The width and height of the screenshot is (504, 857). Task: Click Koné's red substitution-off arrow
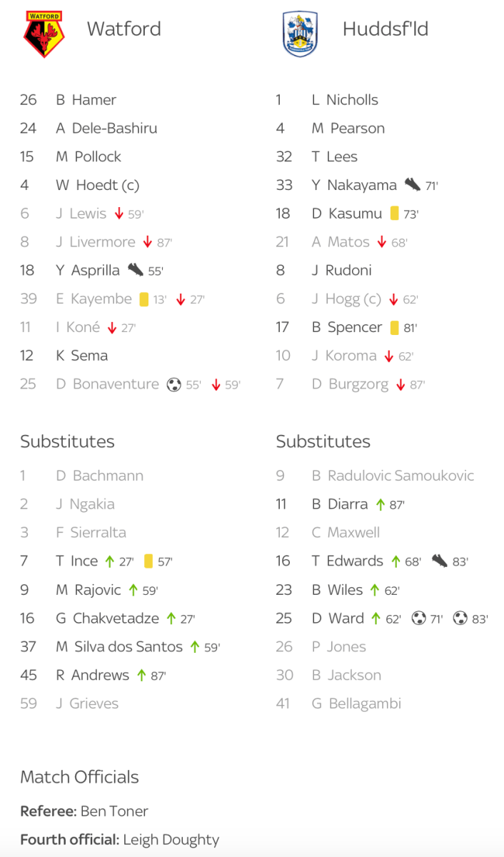point(111,328)
